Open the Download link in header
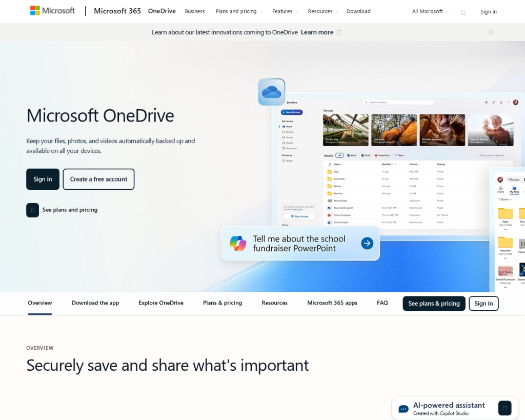This screenshot has width=525, height=420. coord(358,11)
